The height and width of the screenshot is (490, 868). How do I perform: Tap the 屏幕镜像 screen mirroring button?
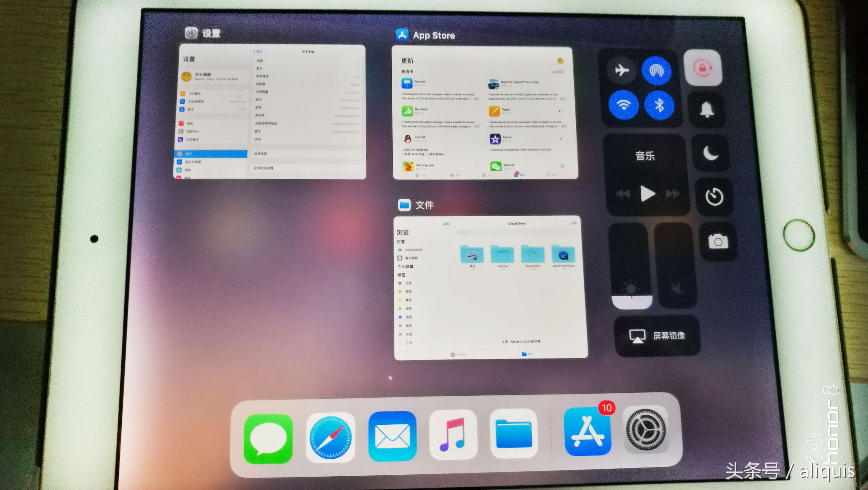pyautogui.click(x=657, y=335)
